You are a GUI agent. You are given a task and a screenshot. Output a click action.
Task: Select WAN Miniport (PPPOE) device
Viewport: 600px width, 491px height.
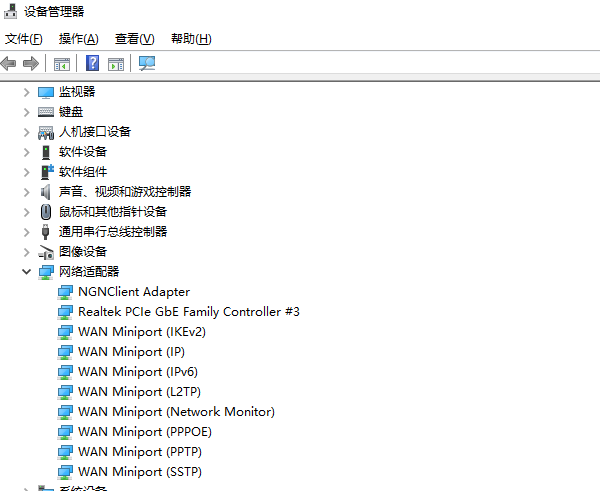click(x=144, y=432)
